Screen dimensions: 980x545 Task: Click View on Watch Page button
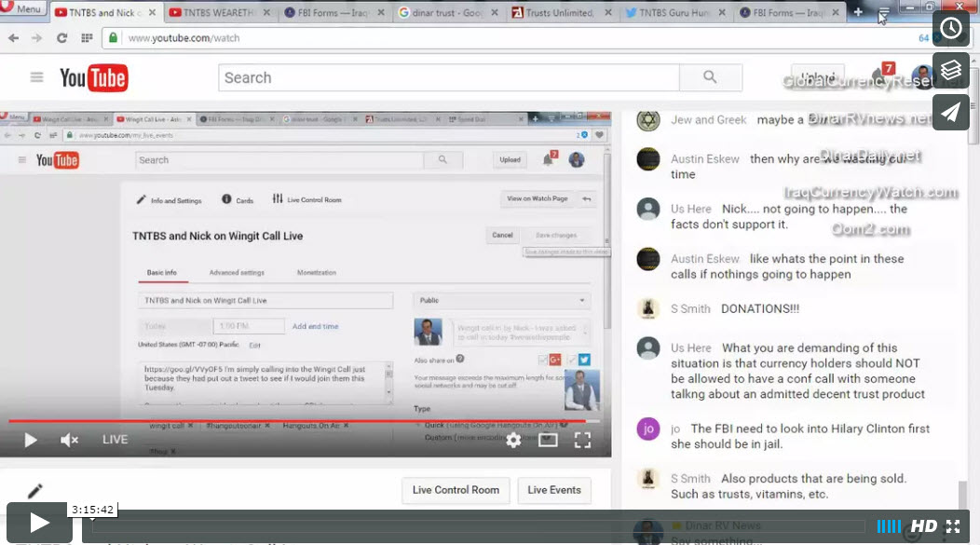pos(538,198)
